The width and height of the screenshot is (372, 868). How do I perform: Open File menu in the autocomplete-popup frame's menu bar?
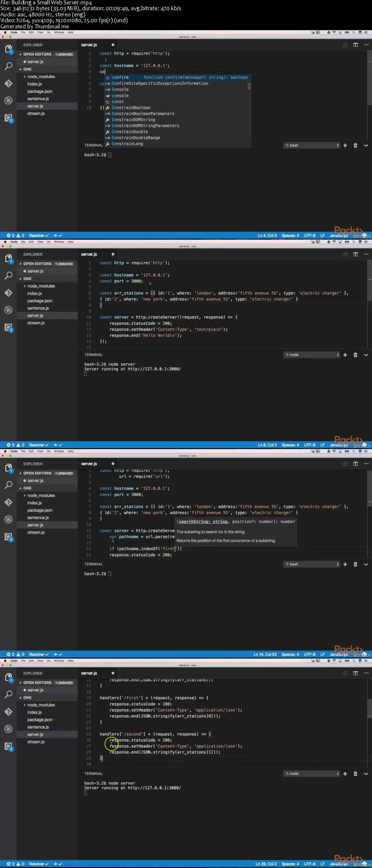23,32
